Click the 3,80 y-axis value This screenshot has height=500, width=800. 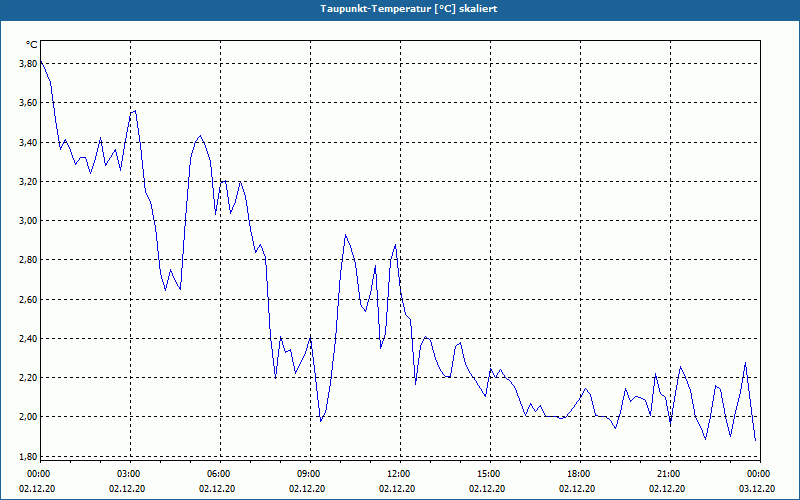28,64
